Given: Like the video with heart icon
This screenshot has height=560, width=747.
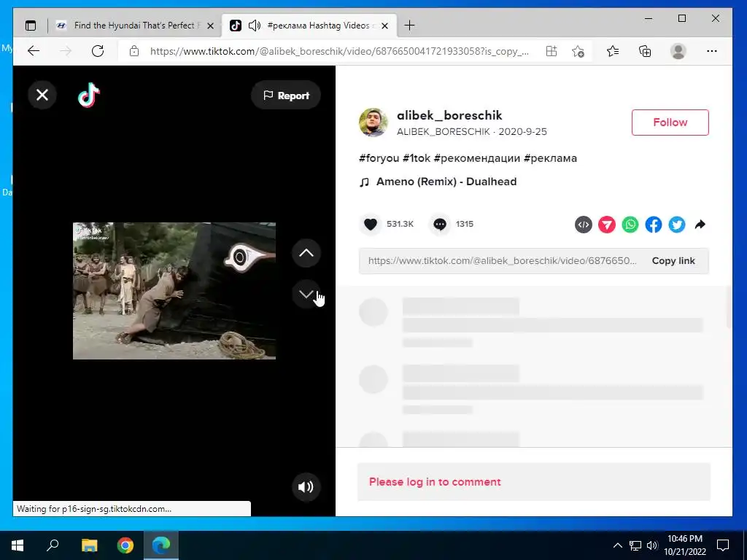Looking at the screenshot, I should click(x=370, y=224).
